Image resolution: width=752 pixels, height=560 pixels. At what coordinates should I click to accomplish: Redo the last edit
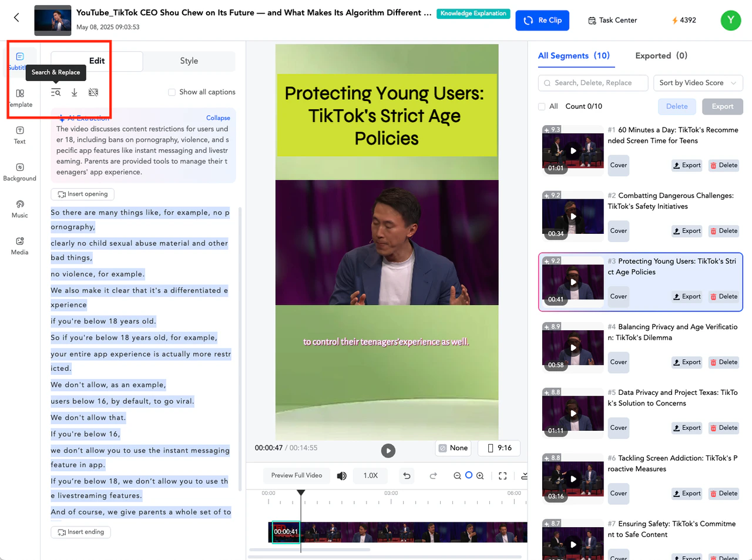[433, 476]
